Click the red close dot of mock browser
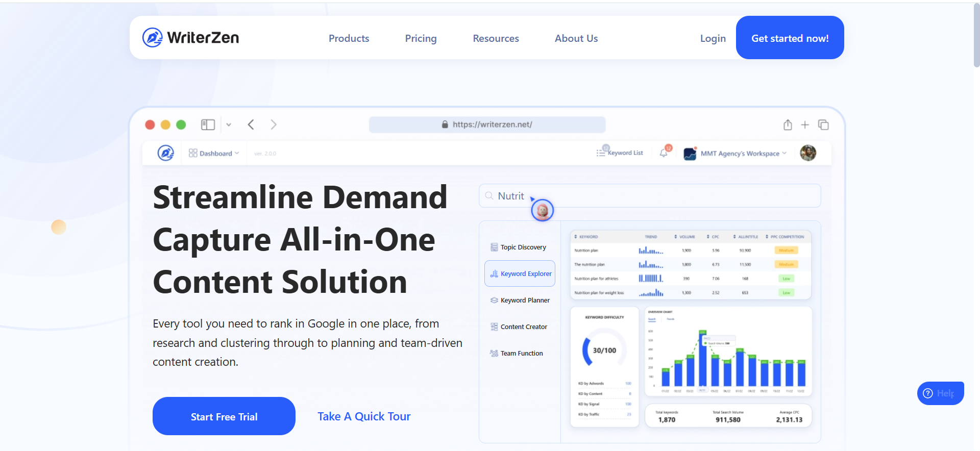The width and height of the screenshot is (980, 451). pyautogui.click(x=150, y=124)
